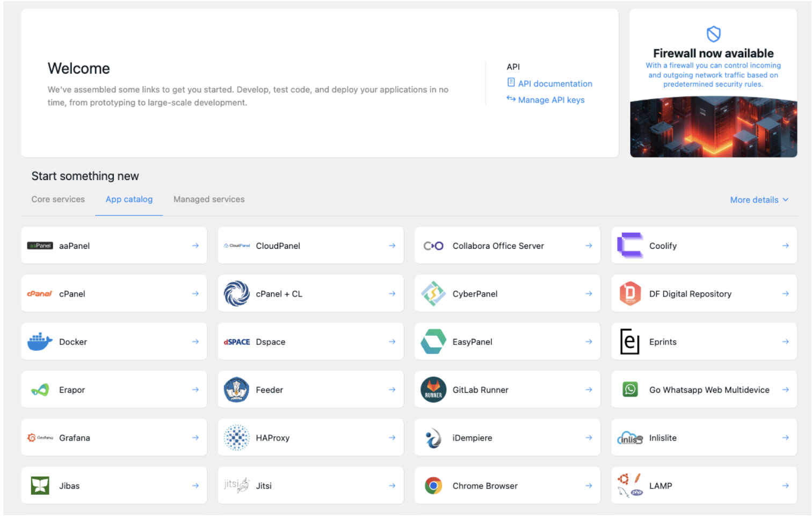The width and height of the screenshot is (812, 519).
Task: Click the Inlislite cloud logo
Action: pos(630,438)
